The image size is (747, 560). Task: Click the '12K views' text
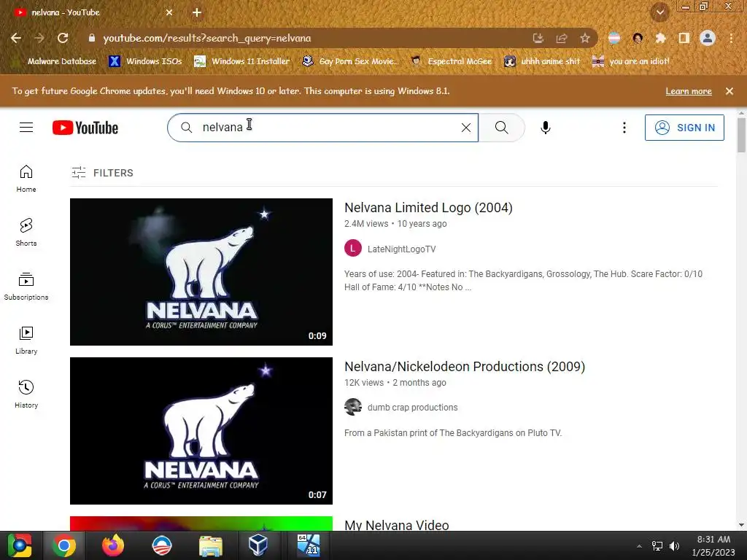[364, 383]
